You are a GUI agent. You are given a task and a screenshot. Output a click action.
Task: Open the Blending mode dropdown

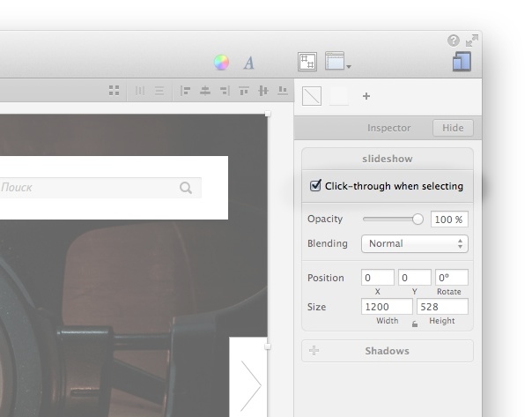pos(415,244)
